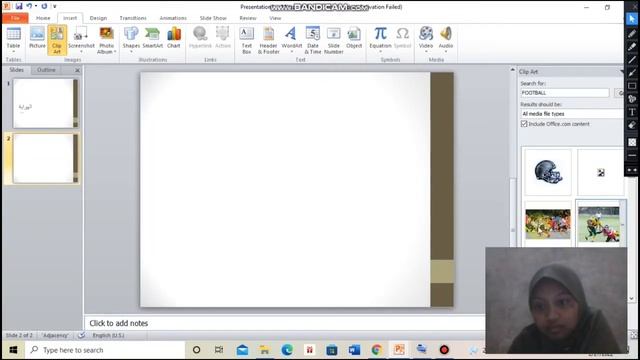Select the Bandicam text tool

(632, 112)
